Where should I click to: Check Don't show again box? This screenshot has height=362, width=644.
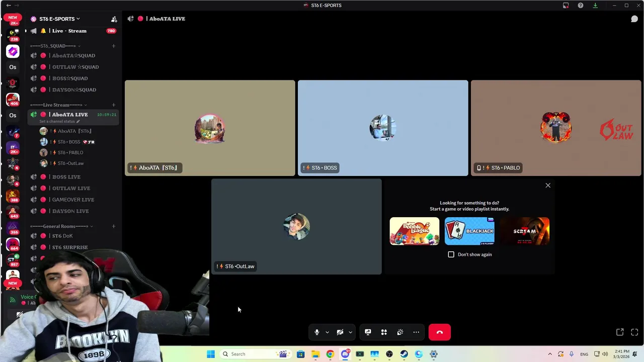[x=451, y=254]
